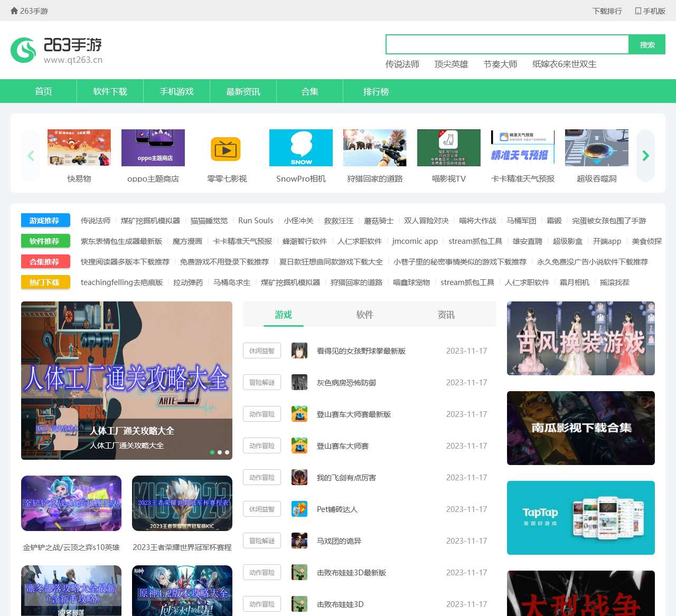Click inside the search input field

click(x=507, y=44)
